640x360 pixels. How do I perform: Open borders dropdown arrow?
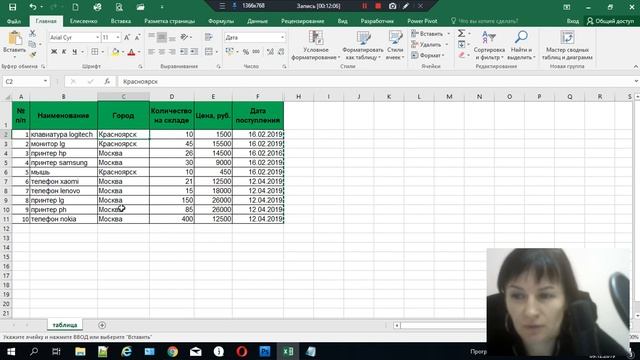(102, 52)
